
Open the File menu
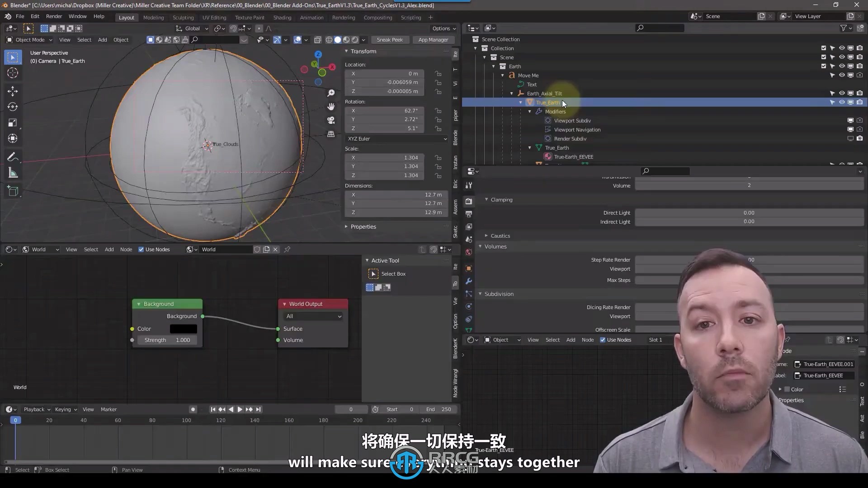[20, 16]
